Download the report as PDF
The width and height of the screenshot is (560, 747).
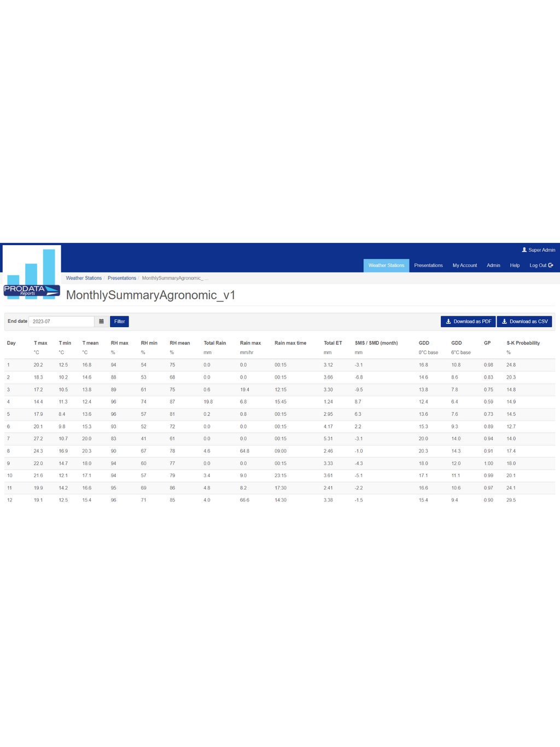point(468,322)
